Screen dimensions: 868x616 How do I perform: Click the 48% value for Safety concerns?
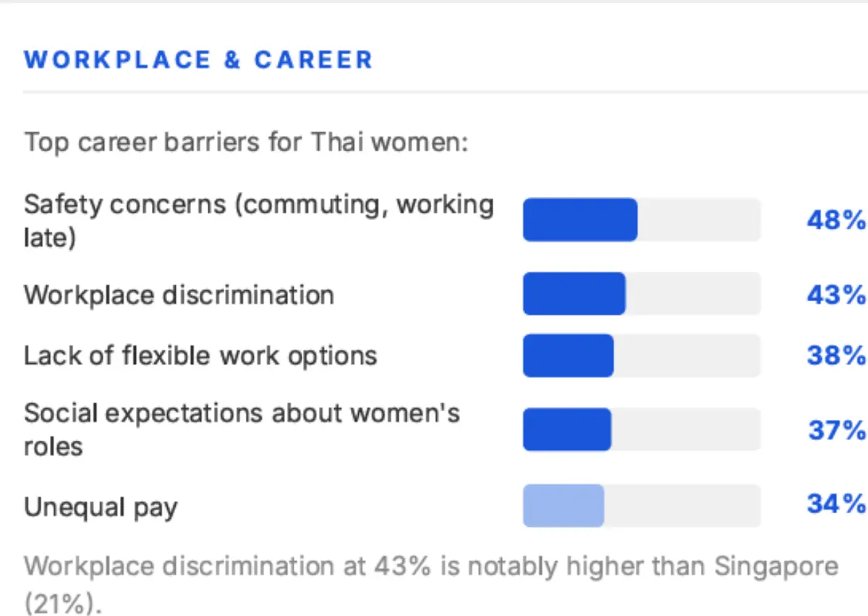tap(835, 220)
